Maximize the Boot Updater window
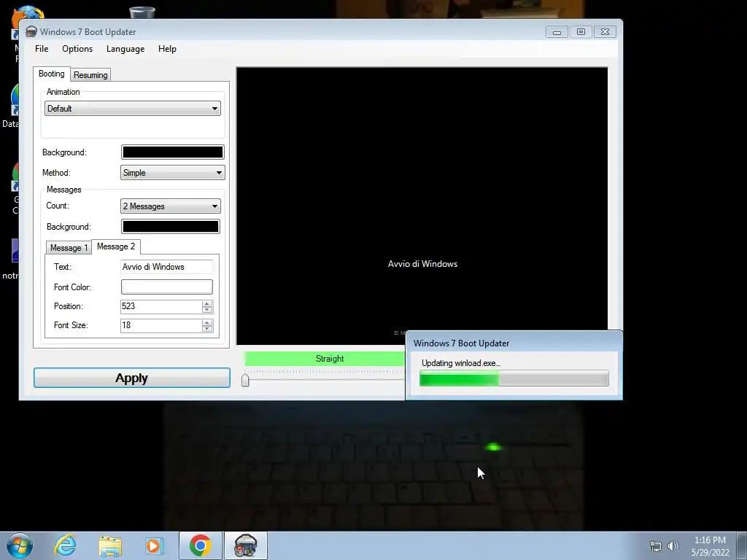Image resolution: width=747 pixels, height=560 pixels. [581, 32]
